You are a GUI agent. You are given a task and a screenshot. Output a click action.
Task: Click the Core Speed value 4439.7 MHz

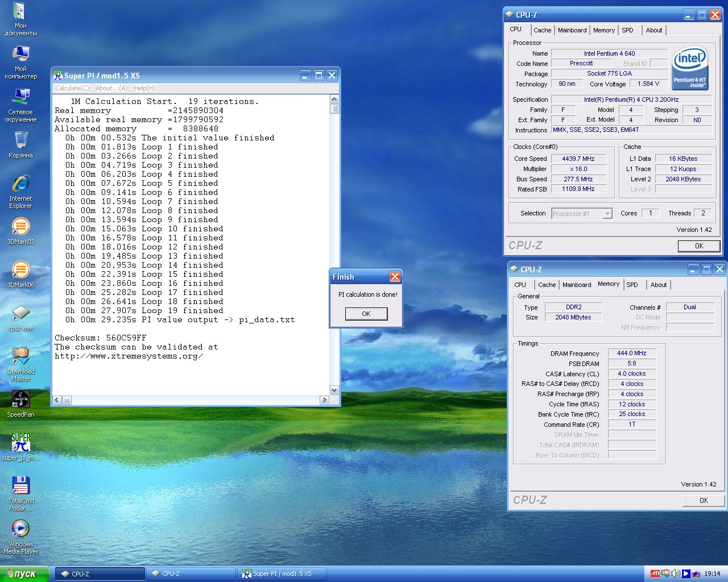pos(578,159)
